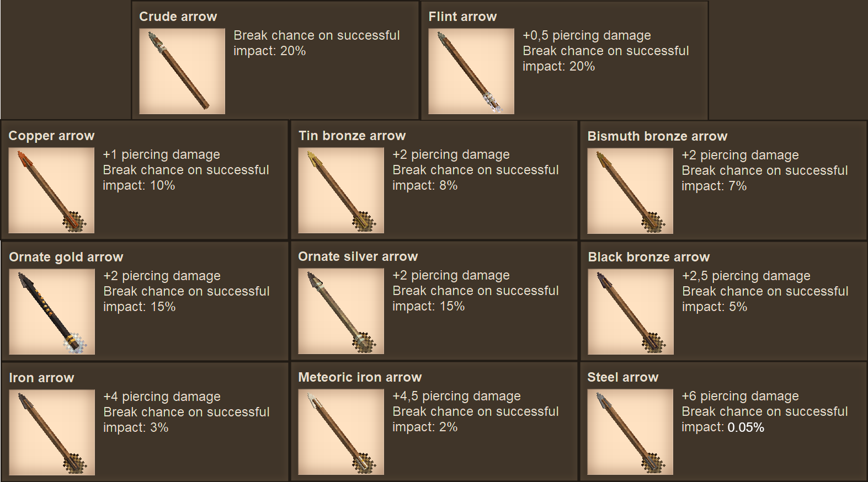Viewport: 868px width, 482px height.
Task: Click the 0.05% break chance value
Action: (x=746, y=427)
